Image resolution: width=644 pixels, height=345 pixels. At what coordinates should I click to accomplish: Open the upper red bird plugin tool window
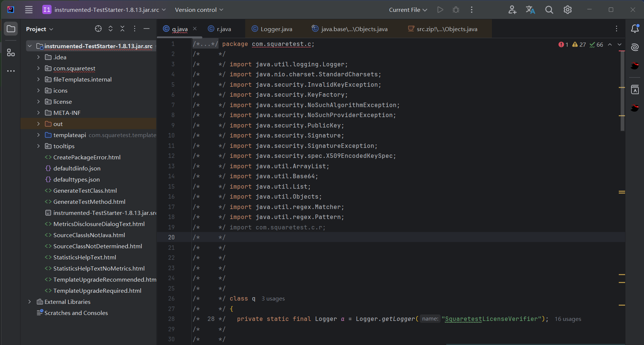(635, 66)
